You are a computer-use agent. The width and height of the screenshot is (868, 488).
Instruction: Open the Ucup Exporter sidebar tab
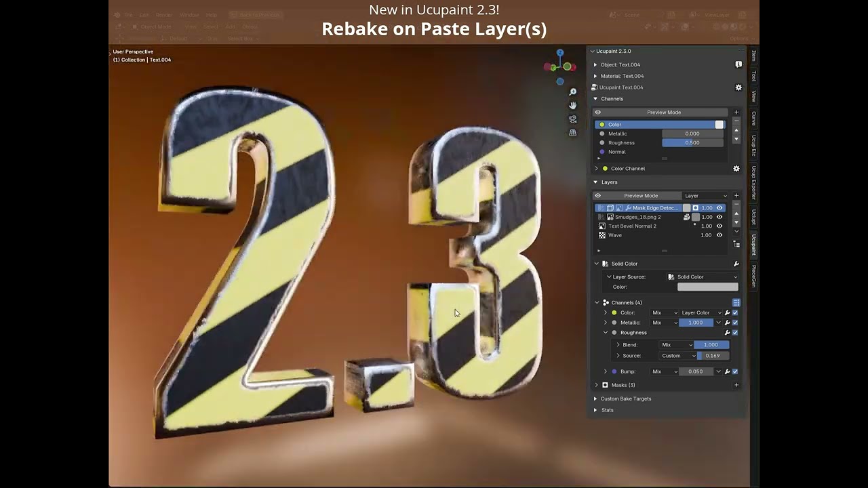(x=753, y=182)
